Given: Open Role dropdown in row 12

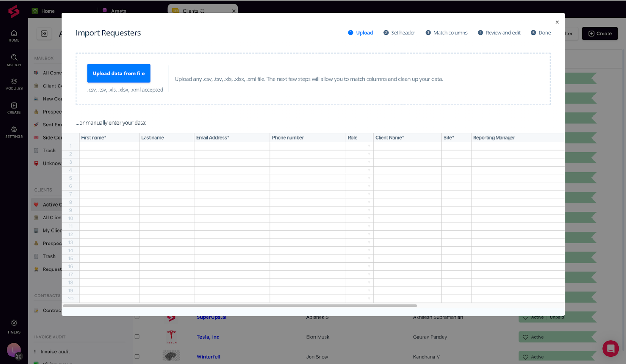Looking at the screenshot, I should point(369,234).
